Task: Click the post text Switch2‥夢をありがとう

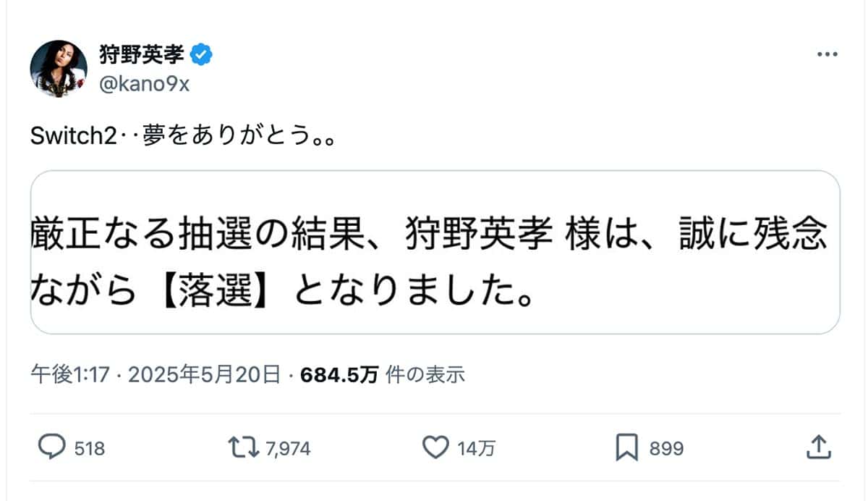Action: click(x=182, y=137)
